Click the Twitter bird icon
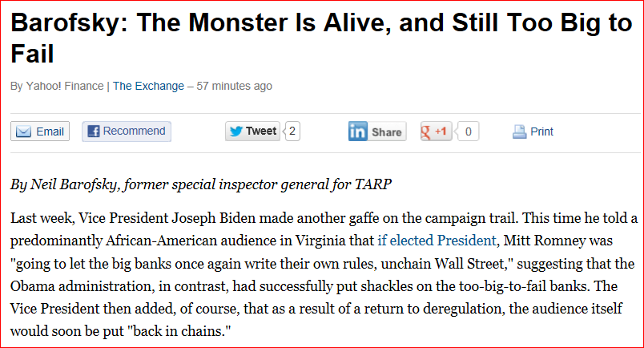 [236, 132]
